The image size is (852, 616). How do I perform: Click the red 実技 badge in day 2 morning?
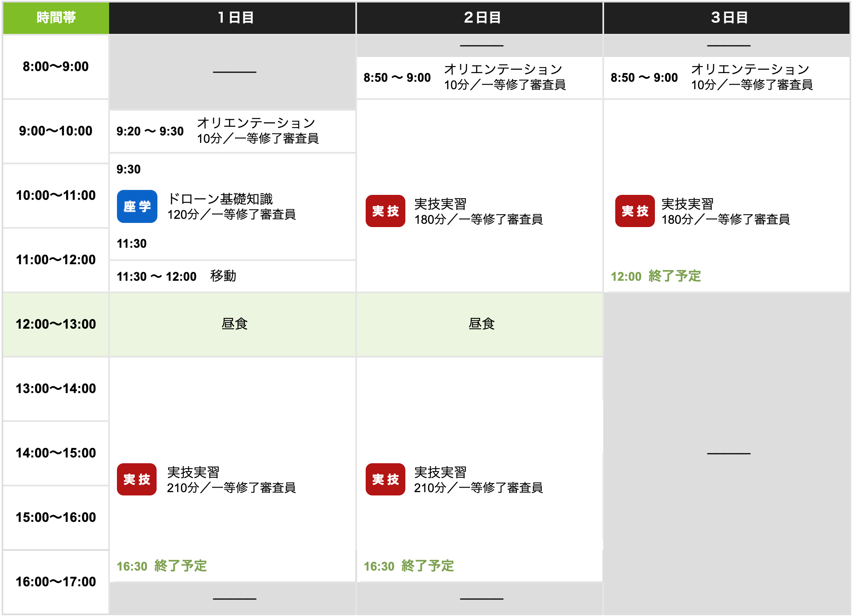click(385, 211)
